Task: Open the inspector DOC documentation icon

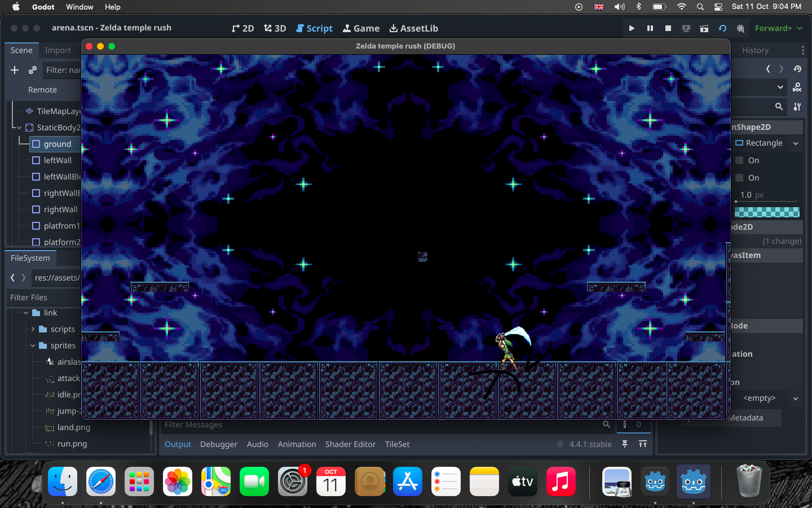Action: pyautogui.click(x=797, y=87)
